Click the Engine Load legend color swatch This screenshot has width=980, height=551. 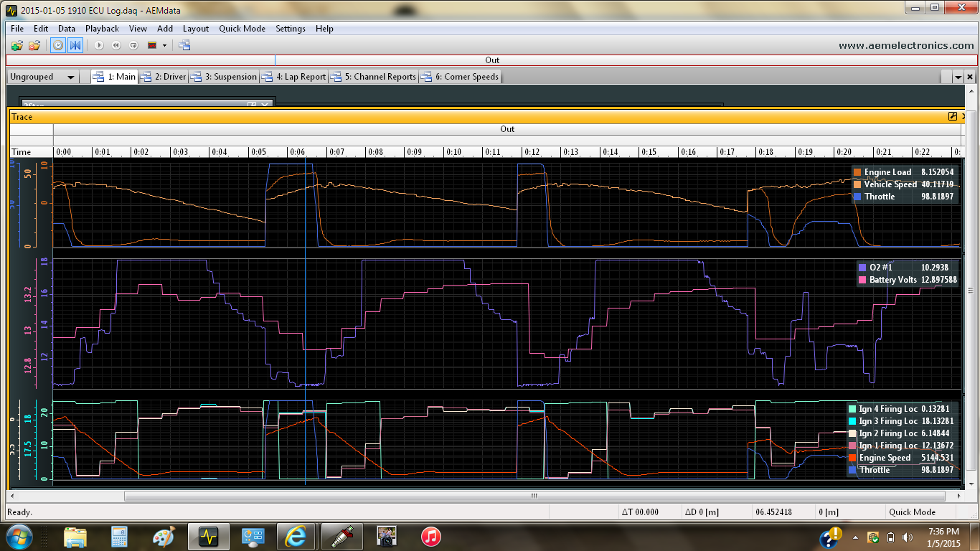[857, 172]
